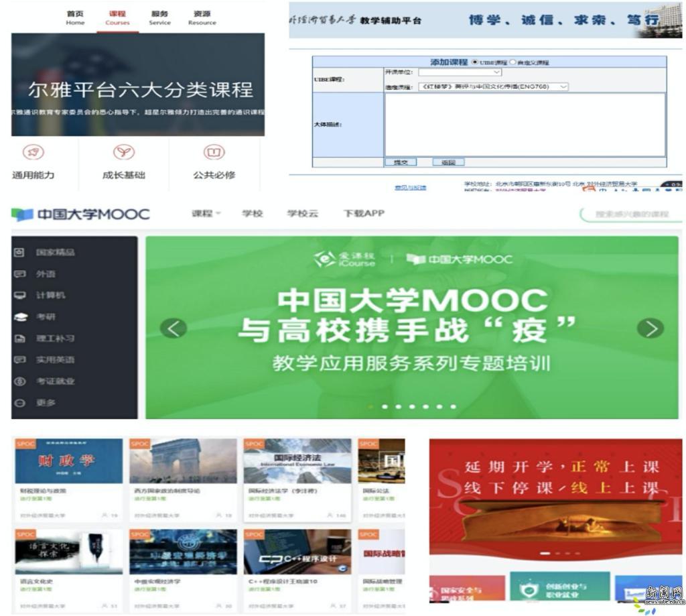
Task: Advance to next banner slide arrow
Action: 650,328
